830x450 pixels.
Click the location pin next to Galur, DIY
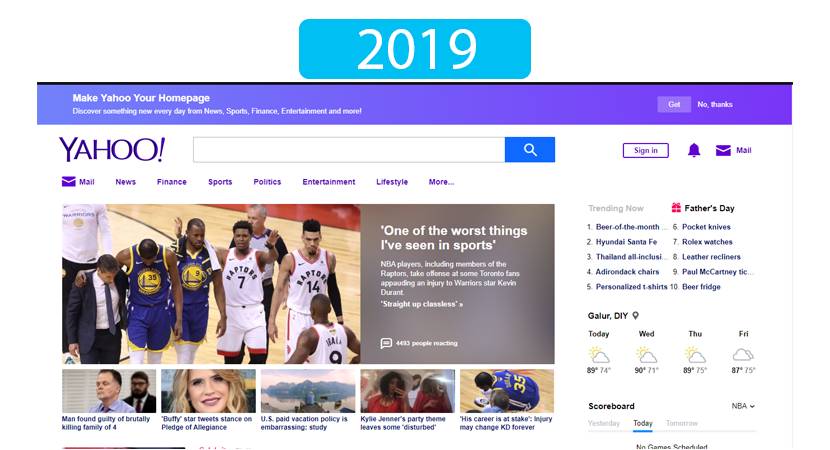(636, 316)
